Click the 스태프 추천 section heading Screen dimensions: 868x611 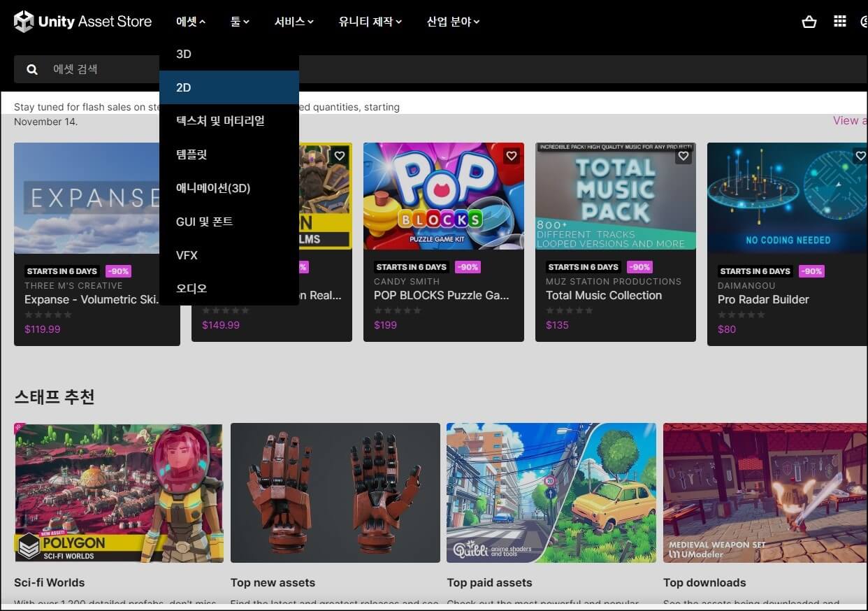(x=55, y=397)
